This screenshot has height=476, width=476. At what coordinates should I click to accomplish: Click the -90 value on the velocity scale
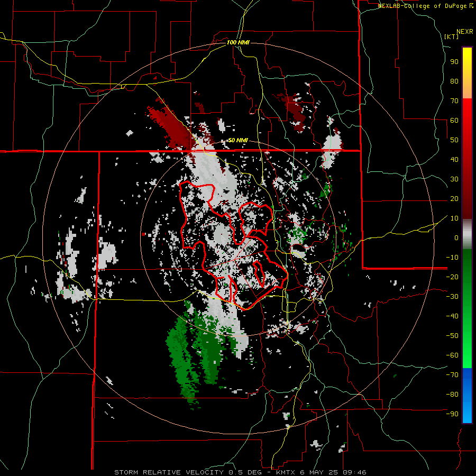coord(452,414)
